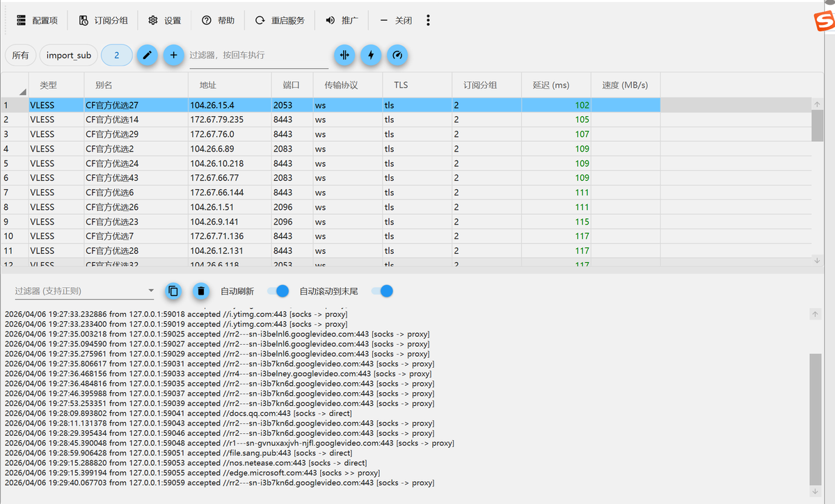Click the log line with file.sang.pub
The image size is (835, 504).
click(x=178, y=453)
